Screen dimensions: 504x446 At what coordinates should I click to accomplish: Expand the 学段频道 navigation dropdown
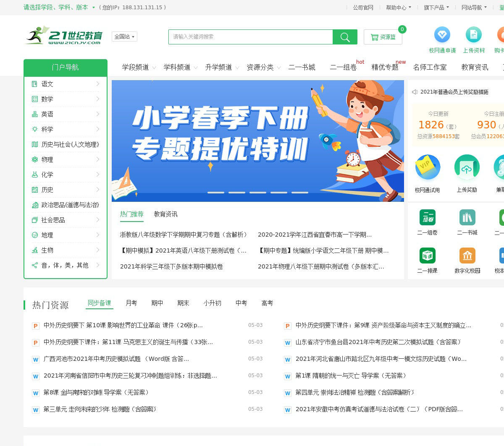click(139, 68)
